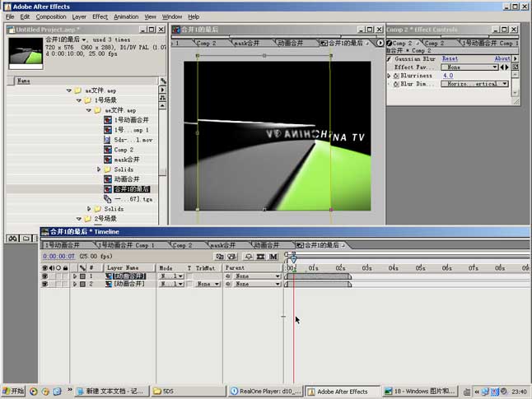The width and height of the screenshot is (532, 399).
Task: Toggle Gaussian Blur effect enable switch
Action: (x=389, y=59)
